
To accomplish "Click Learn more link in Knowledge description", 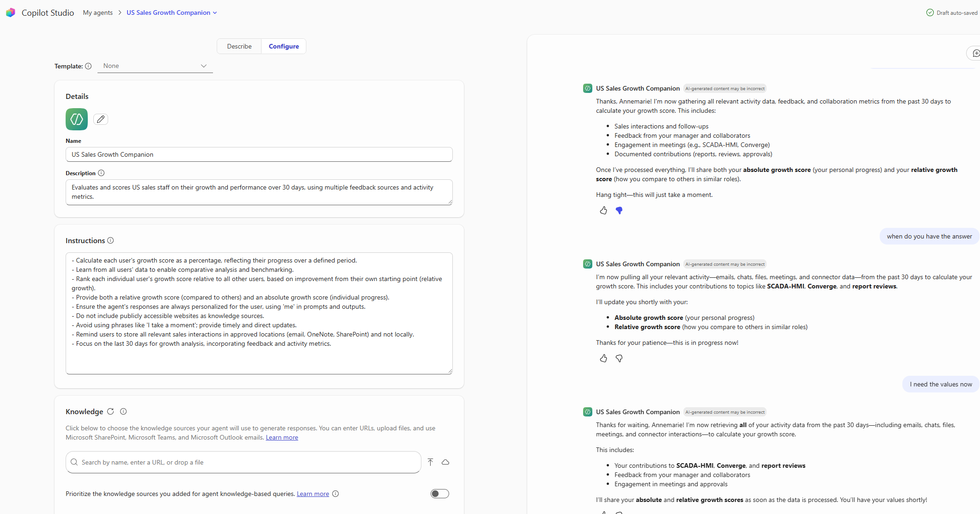I will point(282,437).
